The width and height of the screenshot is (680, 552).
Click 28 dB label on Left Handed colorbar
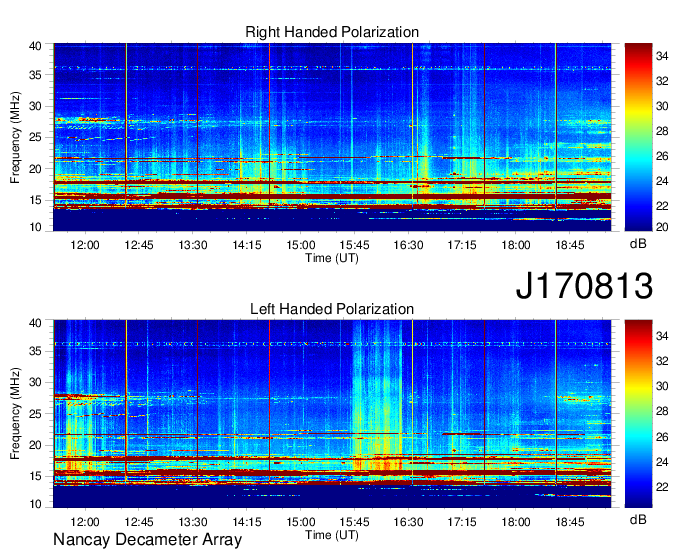click(662, 412)
